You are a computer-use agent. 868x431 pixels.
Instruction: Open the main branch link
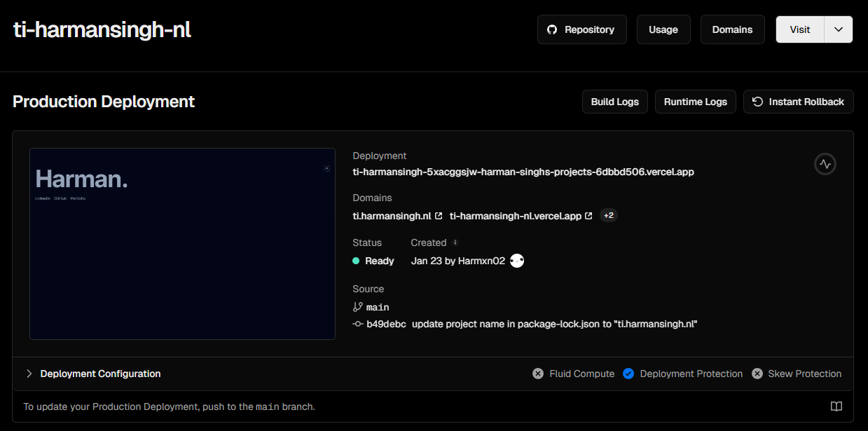click(x=378, y=307)
